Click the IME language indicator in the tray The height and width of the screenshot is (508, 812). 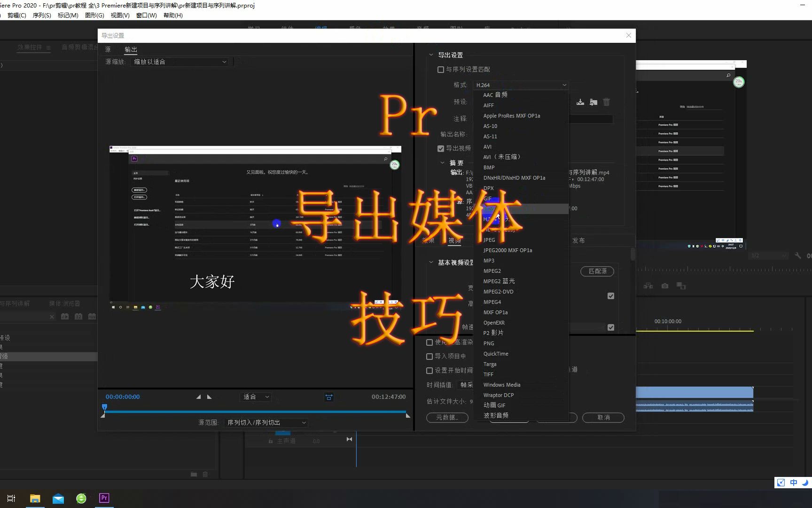pyautogui.click(x=794, y=483)
